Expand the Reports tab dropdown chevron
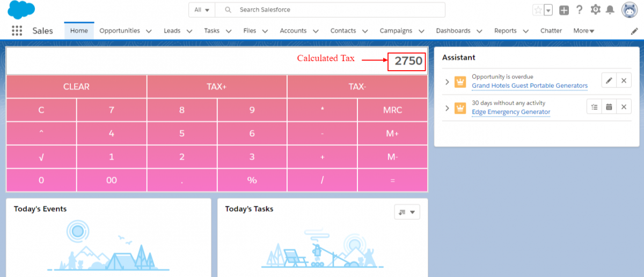The width and height of the screenshot is (644, 277). point(525,31)
